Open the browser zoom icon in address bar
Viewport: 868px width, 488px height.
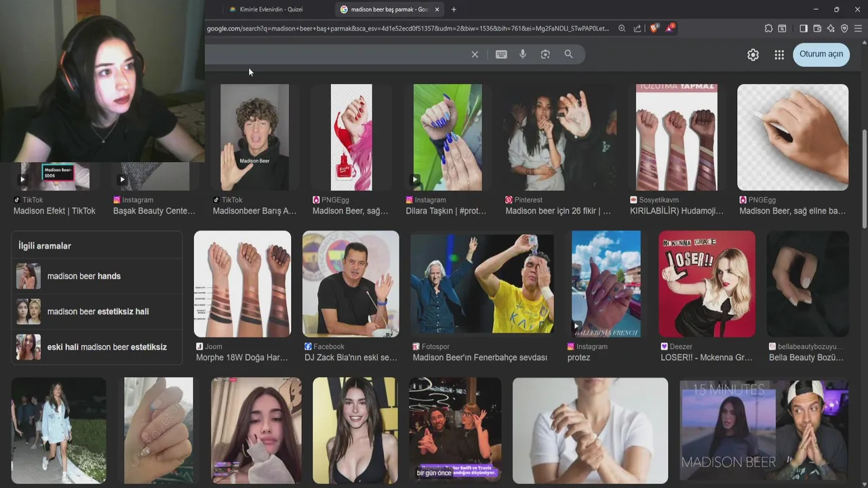pyautogui.click(x=622, y=28)
